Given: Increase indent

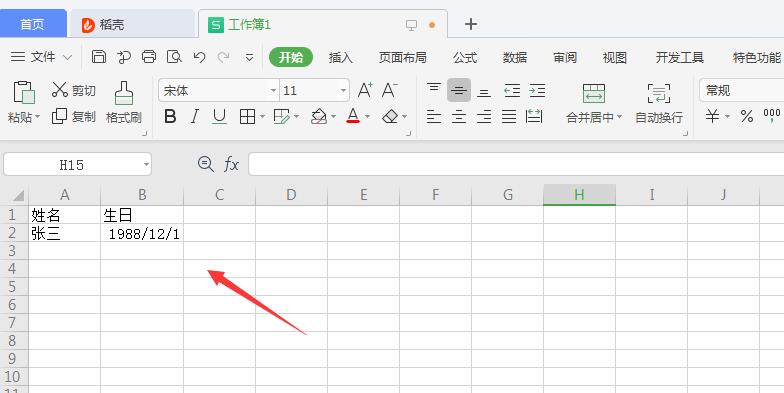Looking at the screenshot, I should (537, 90).
